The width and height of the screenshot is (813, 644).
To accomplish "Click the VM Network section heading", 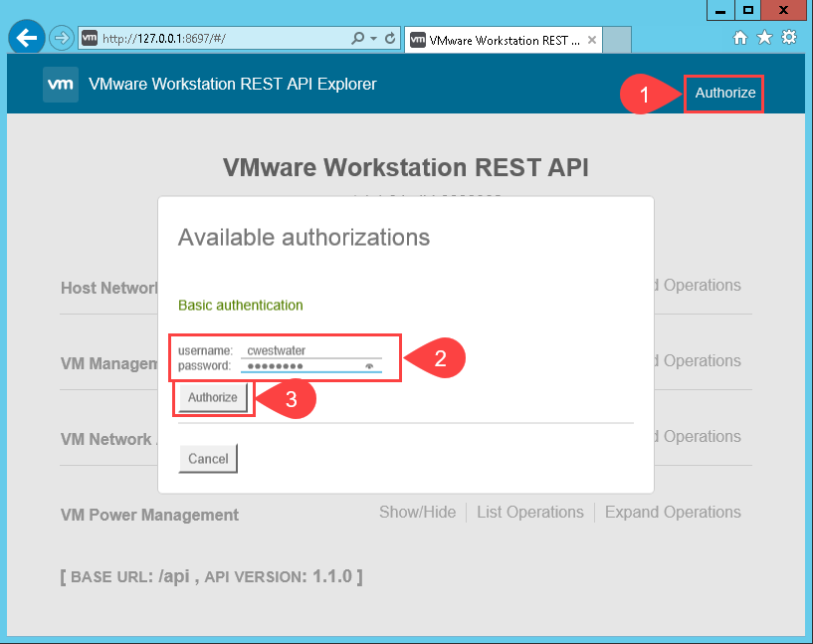I will point(106,439).
